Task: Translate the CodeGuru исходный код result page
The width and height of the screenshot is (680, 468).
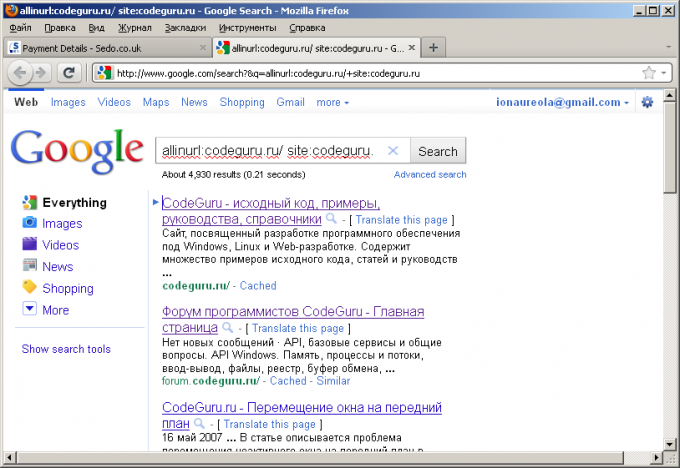Action: coord(401,220)
